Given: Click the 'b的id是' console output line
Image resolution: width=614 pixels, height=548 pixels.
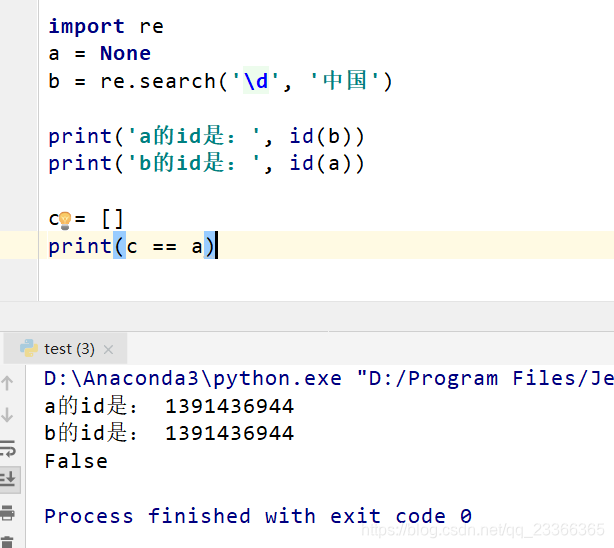Looking at the screenshot, I should click(x=169, y=433).
